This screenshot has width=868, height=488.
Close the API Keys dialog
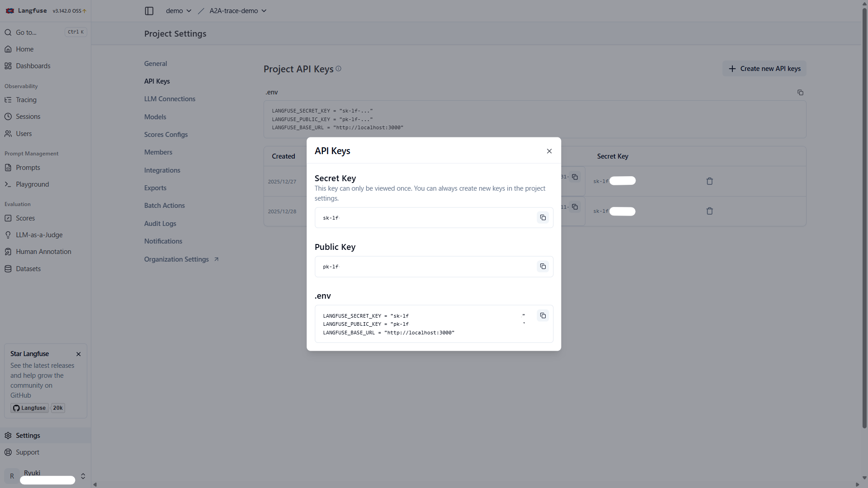[x=549, y=151]
